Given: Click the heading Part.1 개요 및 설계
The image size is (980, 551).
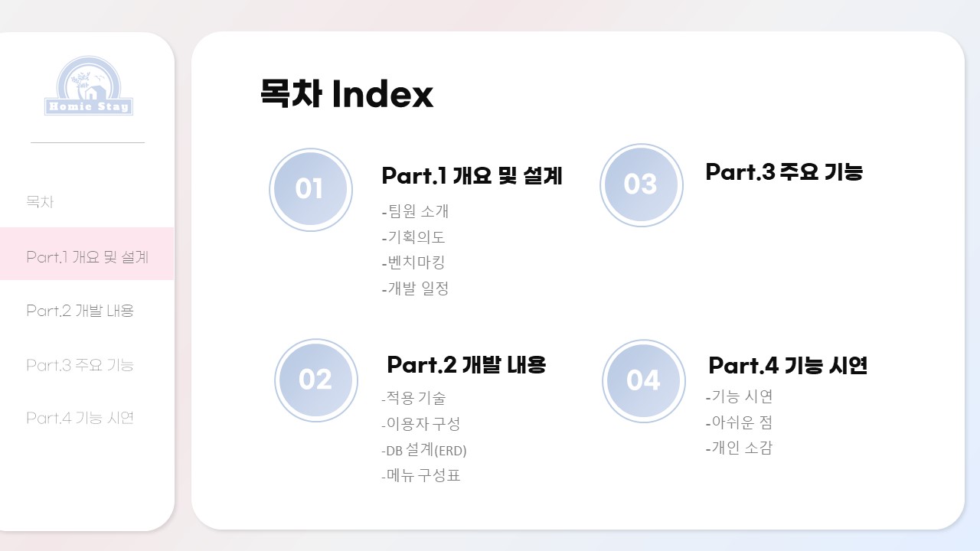Looking at the screenshot, I should tap(472, 176).
